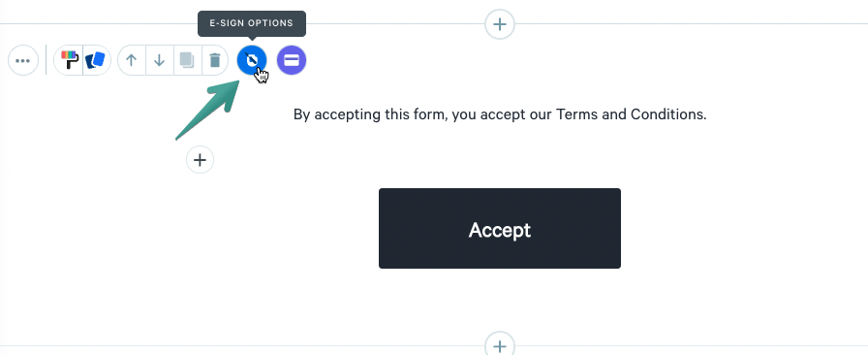Image resolution: width=868 pixels, height=355 pixels.
Task: Open the purple credit card payment icon
Action: pyautogui.click(x=292, y=60)
